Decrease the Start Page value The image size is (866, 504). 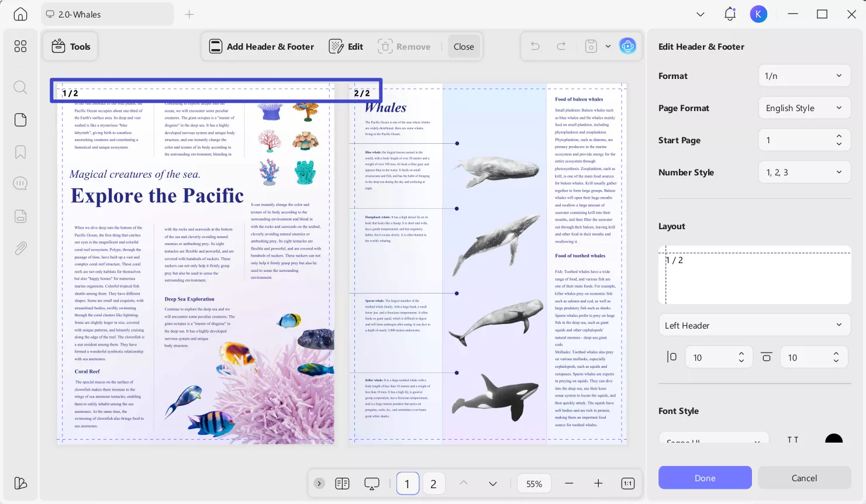(x=839, y=144)
